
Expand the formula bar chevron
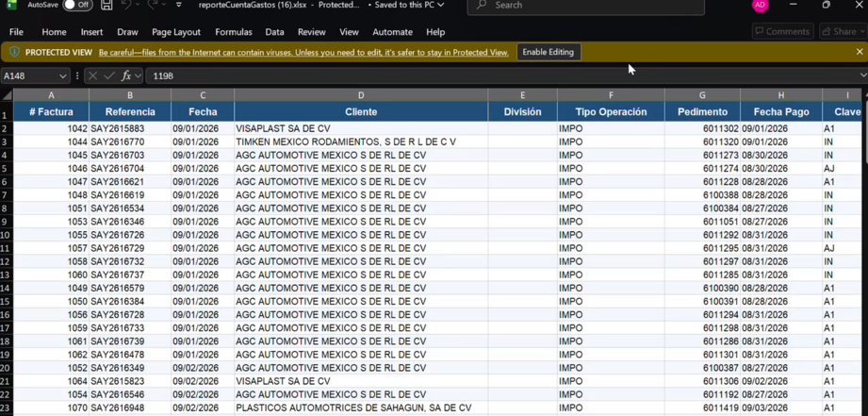(x=863, y=75)
